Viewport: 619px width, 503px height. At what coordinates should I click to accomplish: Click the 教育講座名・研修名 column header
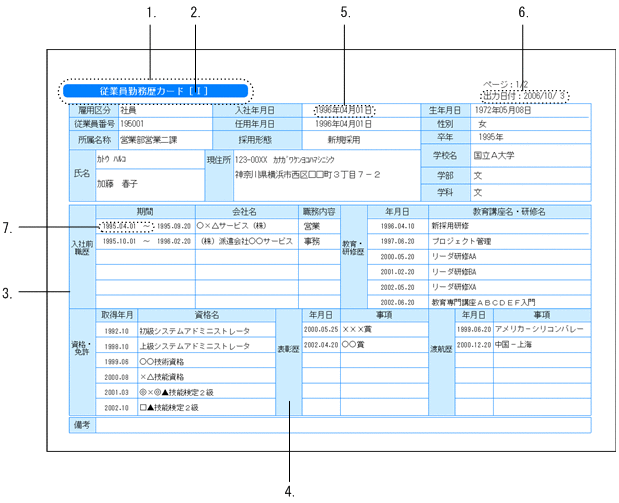(509, 212)
